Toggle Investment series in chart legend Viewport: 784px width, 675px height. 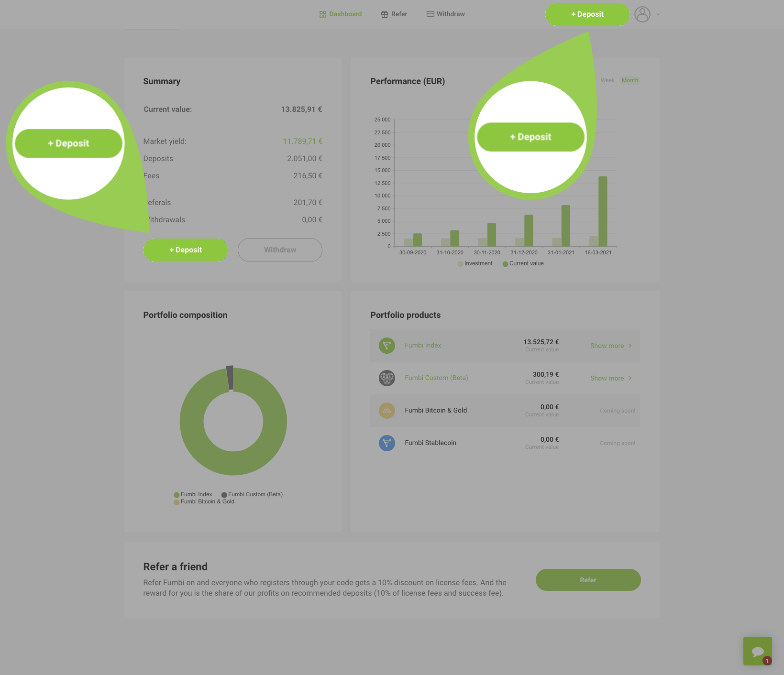pos(475,264)
